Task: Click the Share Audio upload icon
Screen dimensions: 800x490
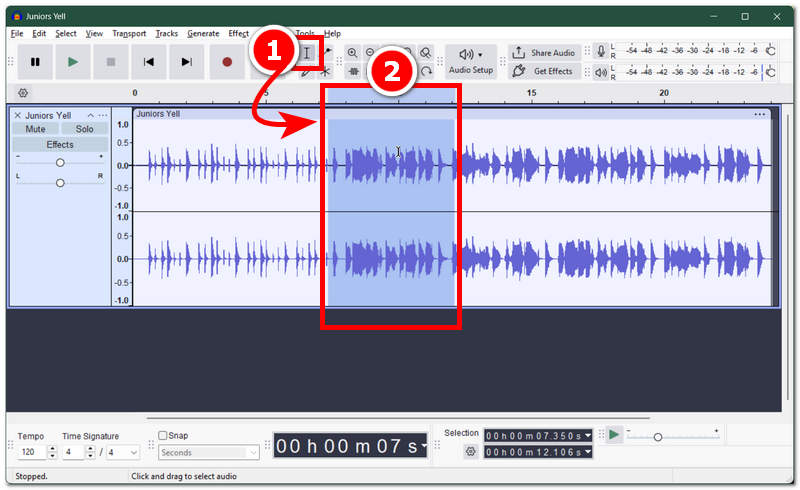Action: pos(518,53)
